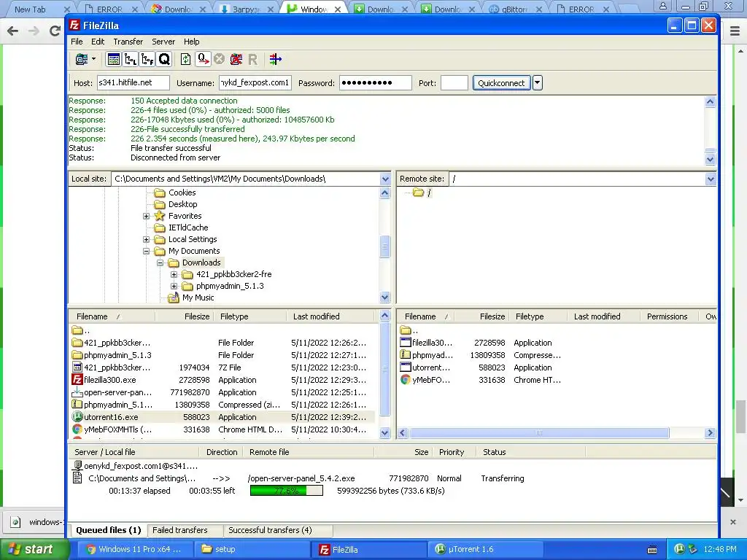Click the Password input field
The image size is (747, 560).
(376, 83)
